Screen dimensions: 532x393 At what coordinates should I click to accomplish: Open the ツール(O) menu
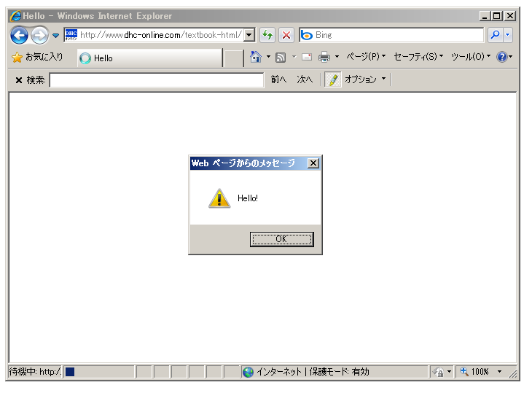pos(471,56)
